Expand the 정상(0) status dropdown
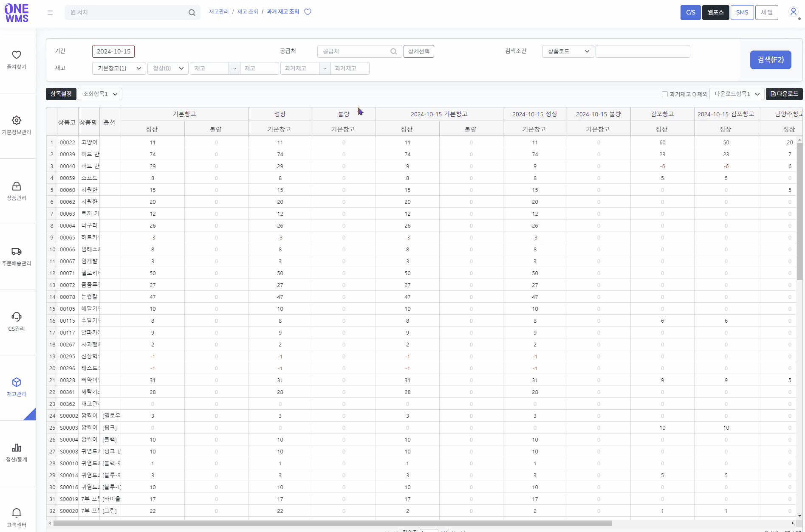Screen dimensions: 805x532 pos(168,68)
